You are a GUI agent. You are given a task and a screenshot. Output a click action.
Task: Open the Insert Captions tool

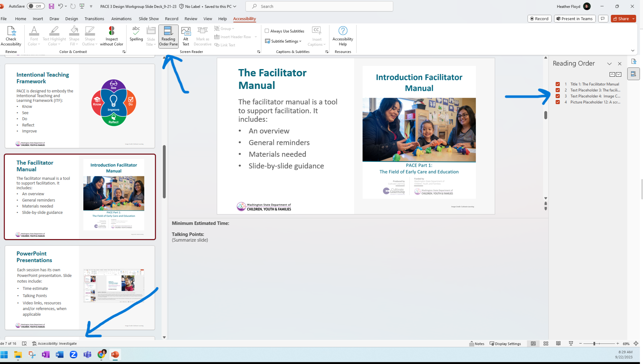pos(316,36)
